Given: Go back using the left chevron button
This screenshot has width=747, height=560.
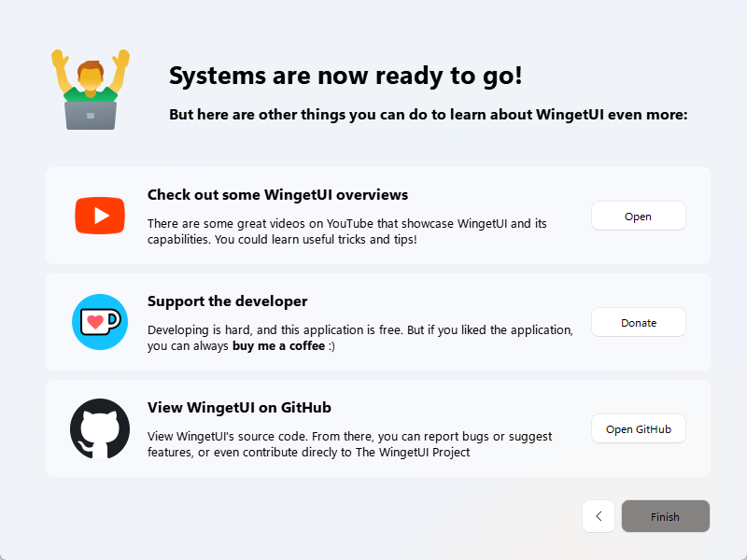Looking at the screenshot, I should [x=599, y=516].
